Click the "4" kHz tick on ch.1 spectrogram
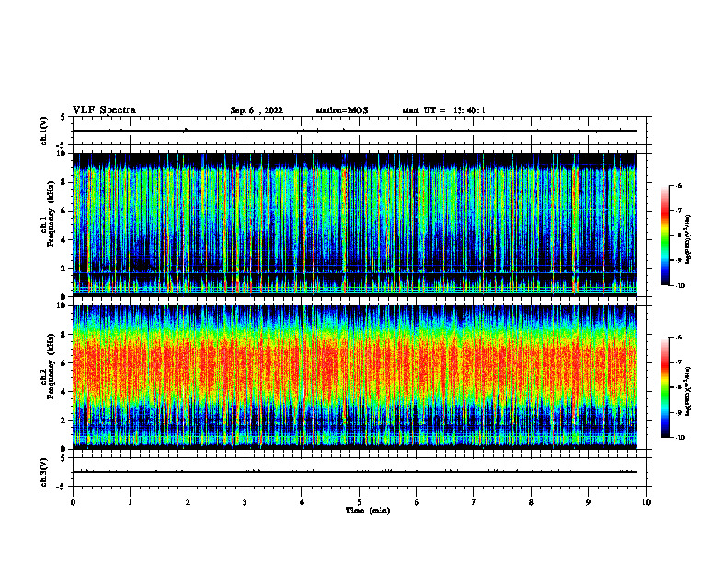 (64, 240)
